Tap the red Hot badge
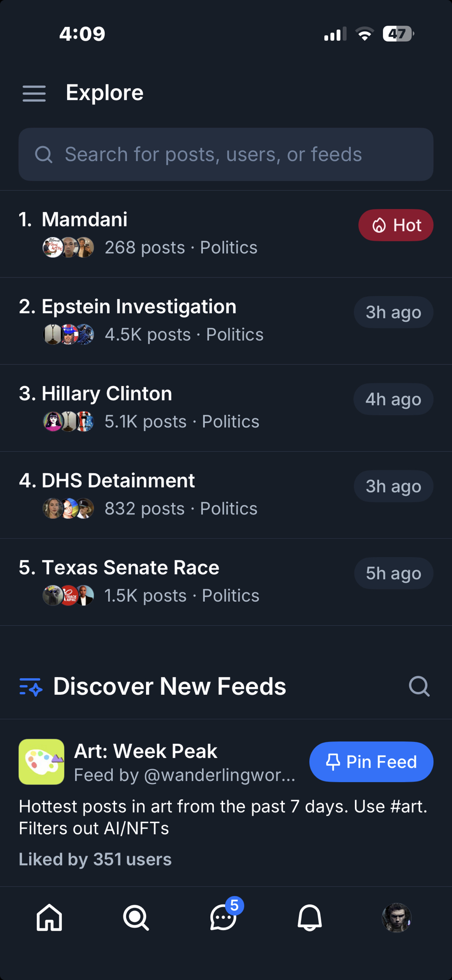Viewport: 452px width, 980px height. [396, 225]
